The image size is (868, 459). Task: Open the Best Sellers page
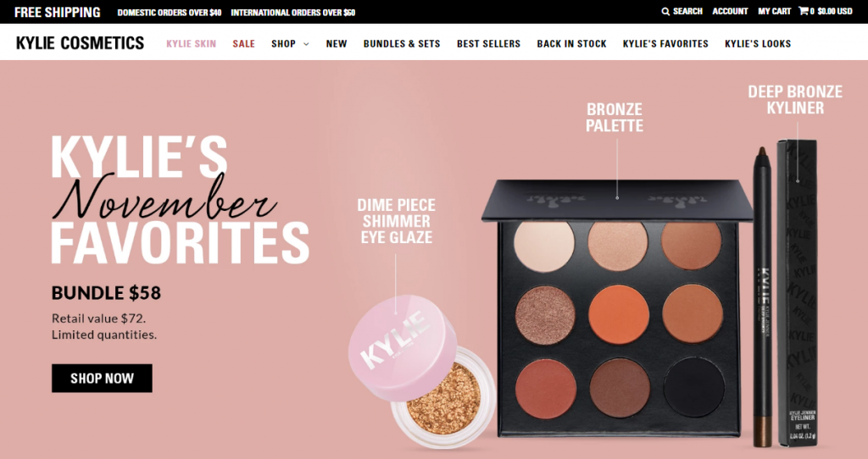tap(489, 44)
